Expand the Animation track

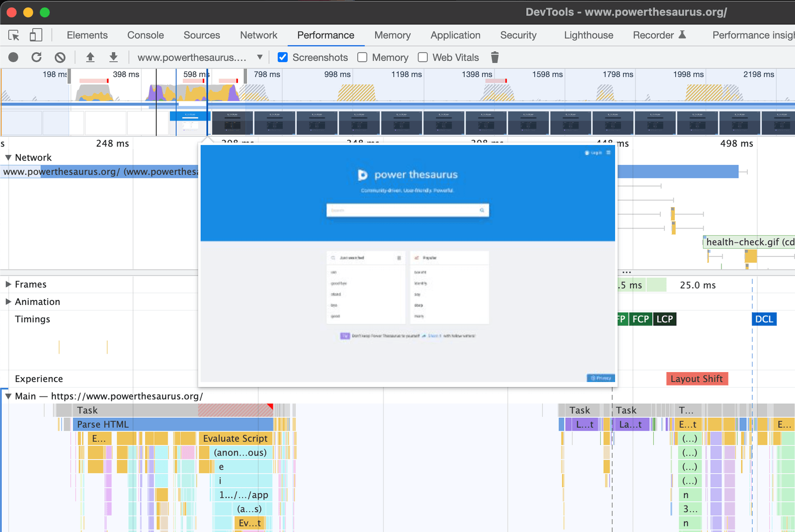[x=8, y=302]
